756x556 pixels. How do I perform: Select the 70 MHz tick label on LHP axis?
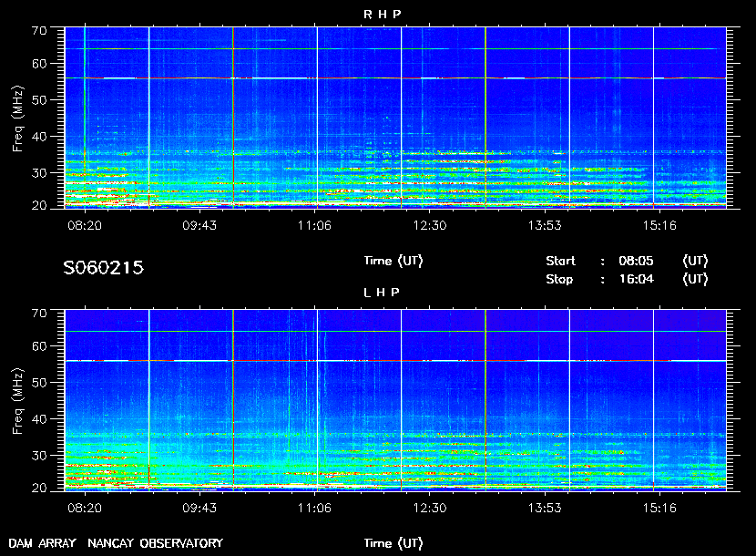tap(39, 314)
